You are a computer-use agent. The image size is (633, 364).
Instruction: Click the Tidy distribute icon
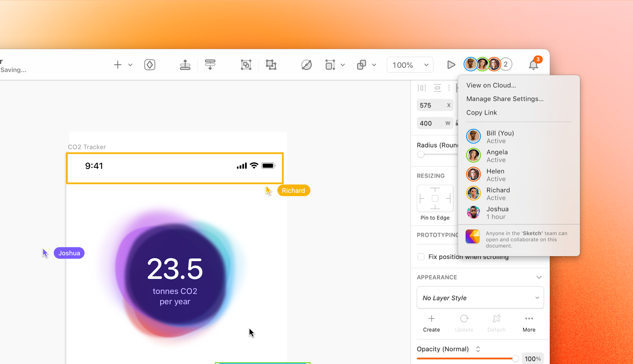210,65
